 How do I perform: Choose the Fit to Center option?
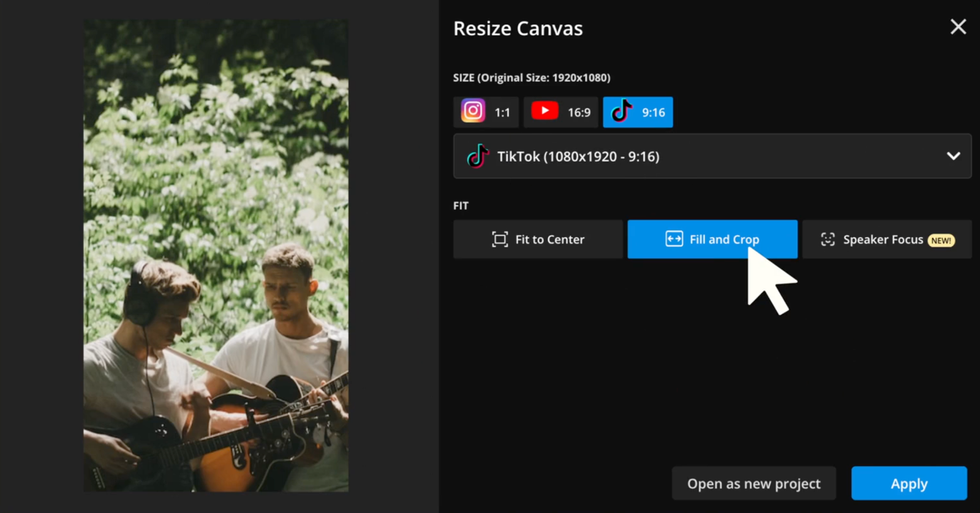[x=537, y=239]
